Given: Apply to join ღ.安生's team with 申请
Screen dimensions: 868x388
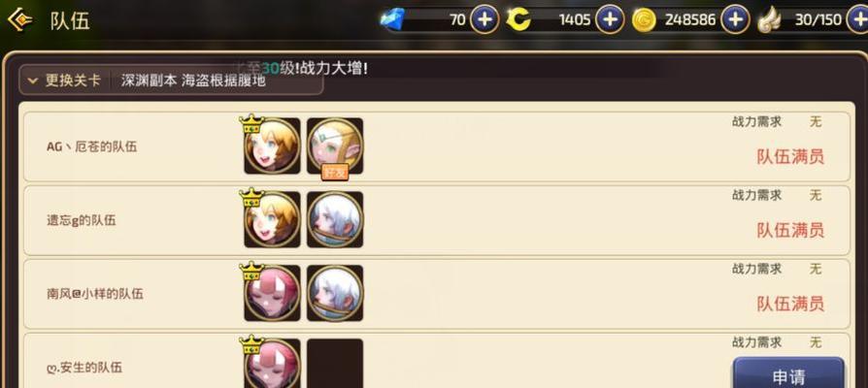Looking at the screenshot, I should 788,374.
